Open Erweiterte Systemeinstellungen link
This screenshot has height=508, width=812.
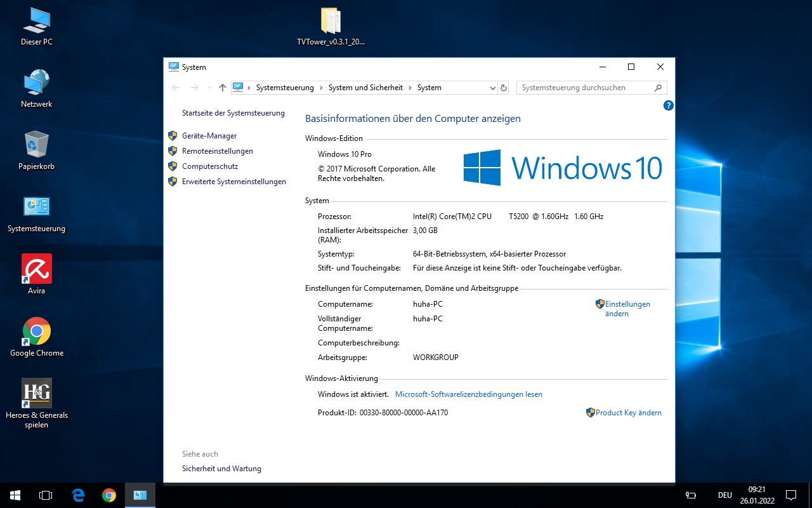(233, 182)
